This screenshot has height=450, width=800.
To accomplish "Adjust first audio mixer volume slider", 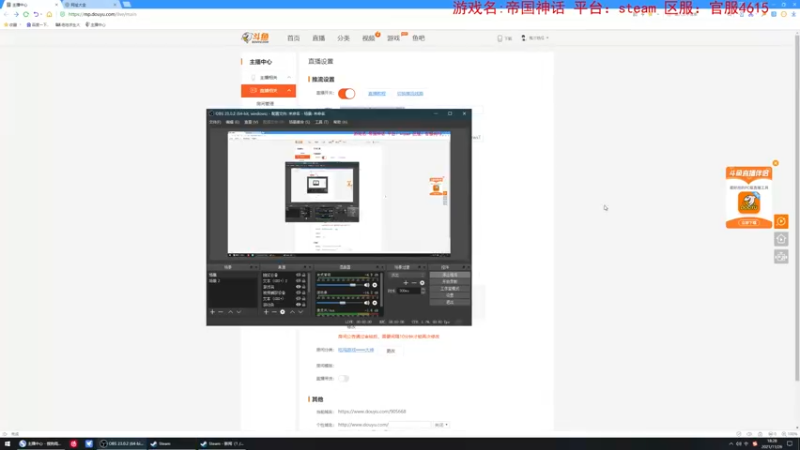I will (x=339, y=285).
